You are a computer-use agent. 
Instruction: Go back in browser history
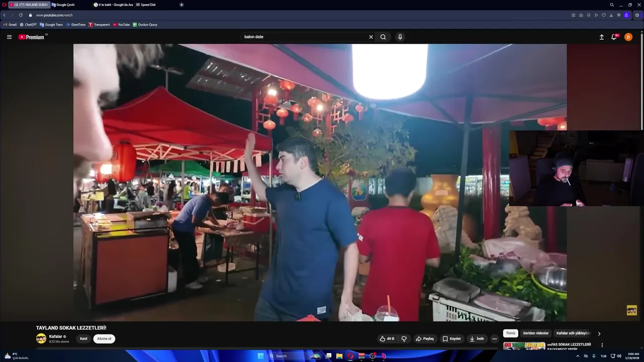tap(5, 15)
